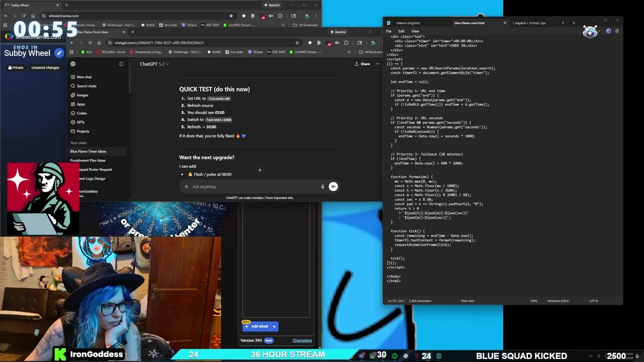Click Windows (CRLF) line ending status
The height and width of the screenshot is (362, 644).
558,301
